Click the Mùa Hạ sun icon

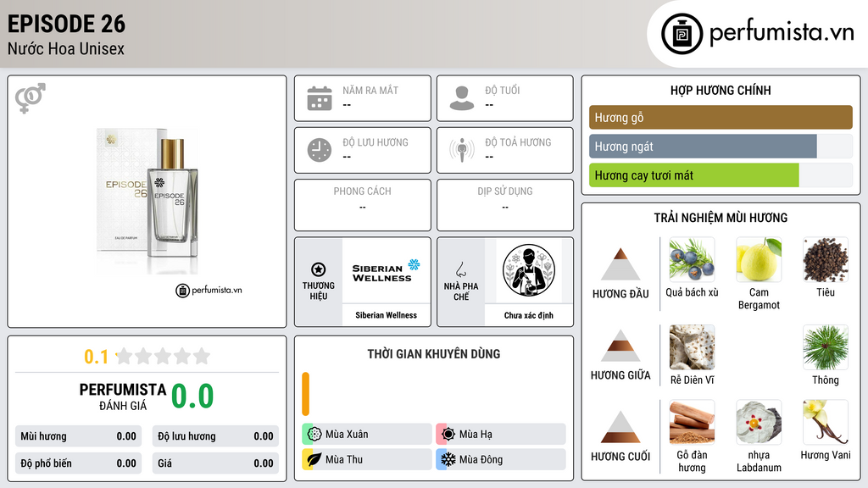(x=448, y=434)
